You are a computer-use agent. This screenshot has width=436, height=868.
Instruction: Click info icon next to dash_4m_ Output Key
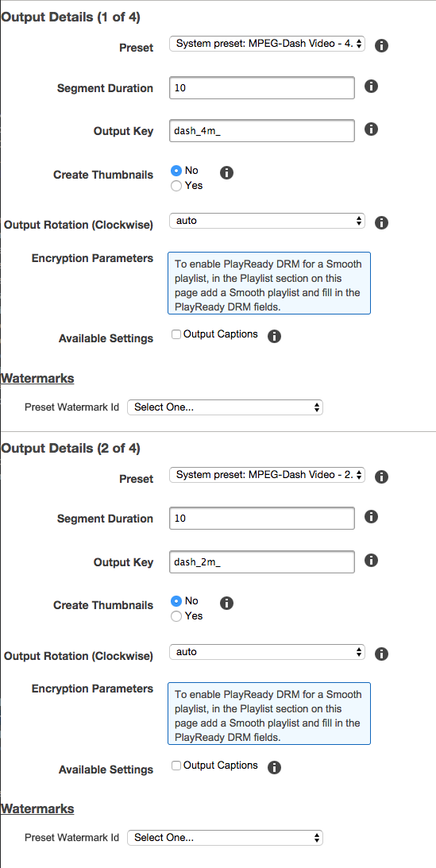tap(371, 129)
